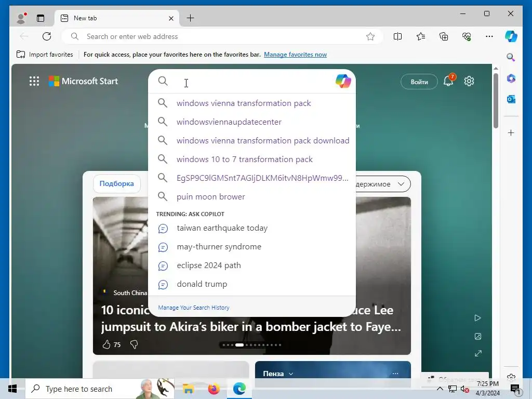Open Outlook sidebar icon
The image size is (532, 399).
tap(511, 99)
